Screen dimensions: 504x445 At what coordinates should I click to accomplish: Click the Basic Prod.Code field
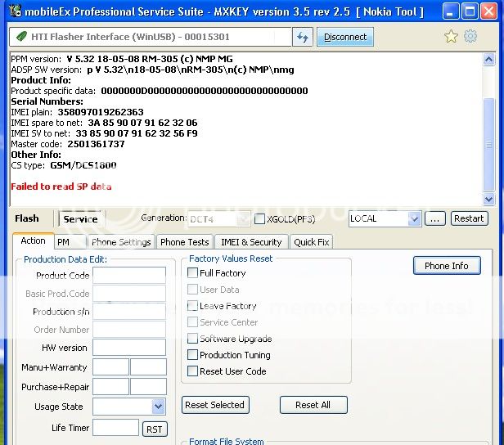point(129,294)
